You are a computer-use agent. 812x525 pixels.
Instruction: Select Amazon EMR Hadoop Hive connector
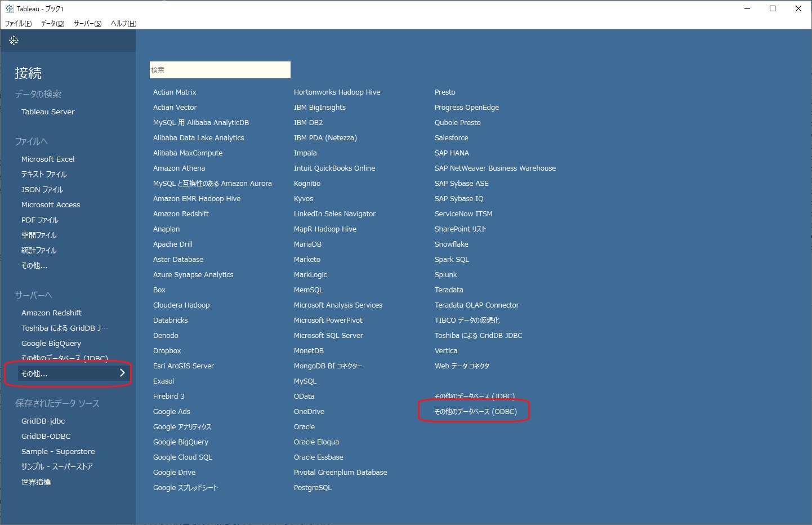197,199
